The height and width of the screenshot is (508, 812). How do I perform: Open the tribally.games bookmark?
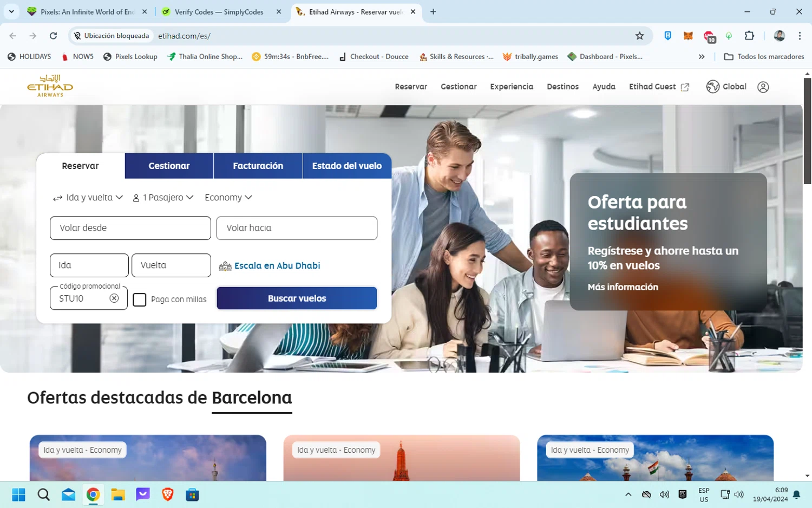point(531,56)
